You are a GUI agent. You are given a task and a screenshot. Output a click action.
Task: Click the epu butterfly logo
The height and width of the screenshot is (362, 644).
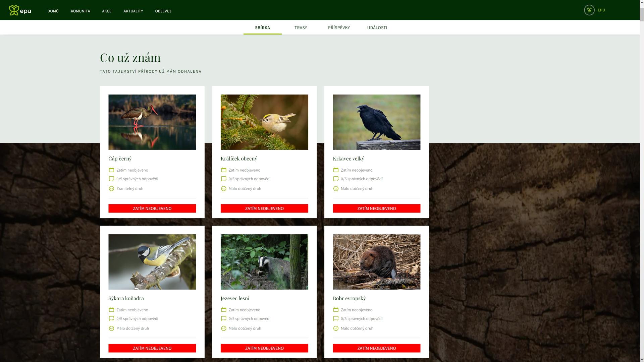point(20,10)
